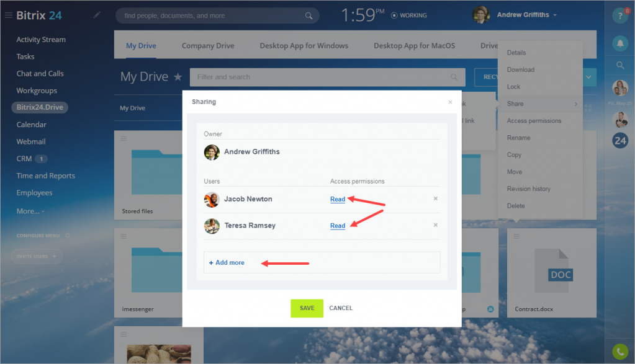Open Chat and Calls in sidebar
The image size is (635, 364).
40,74
